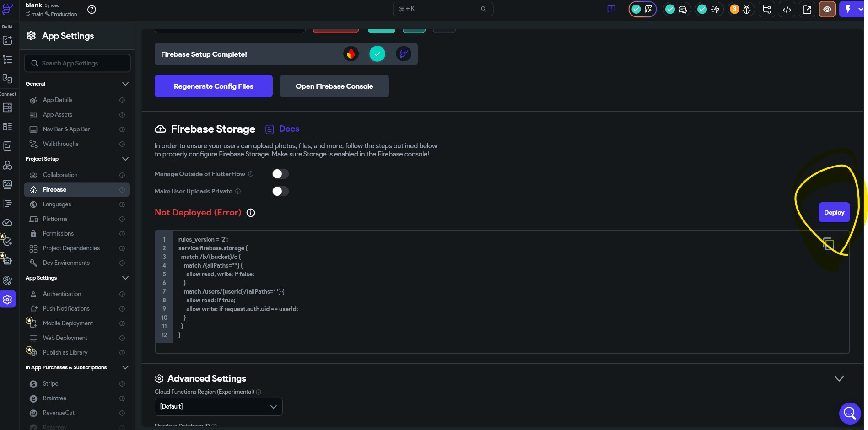The image size is (868, 430).
Task: Open the help question mark icon
Action: click(92, 10)
